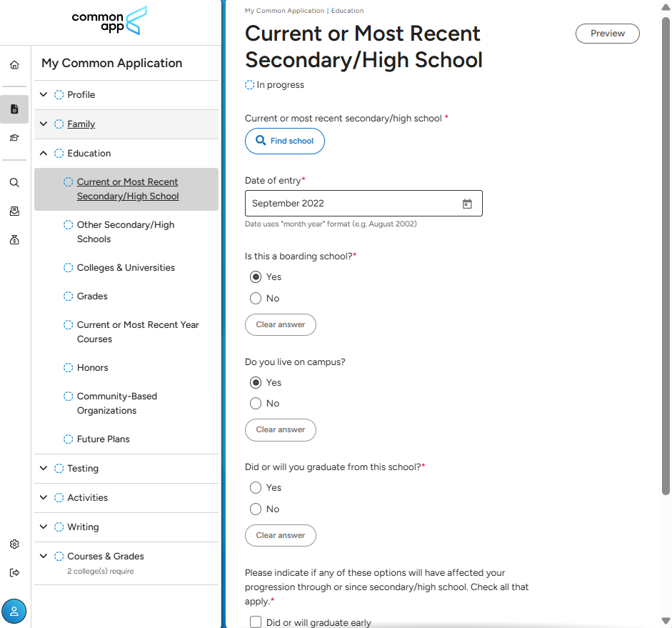Click the Find school button
Image resolution: width=672 pixels, height=628 pixels.
point(284,141)
